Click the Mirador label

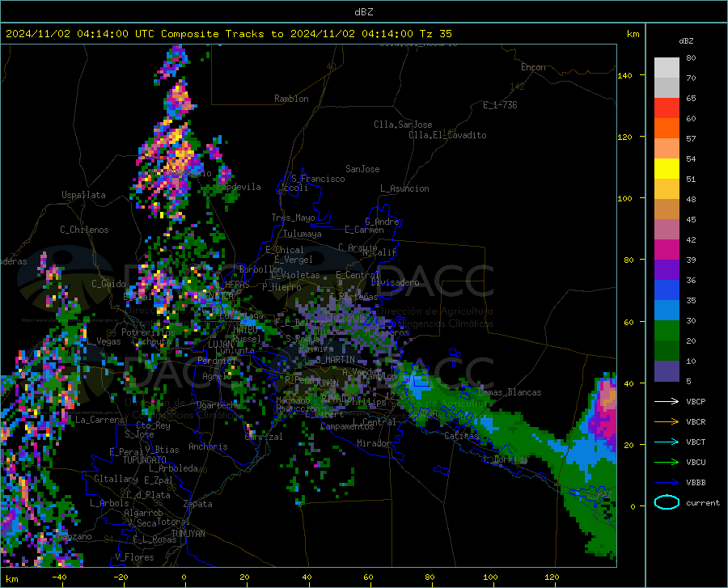373,444
